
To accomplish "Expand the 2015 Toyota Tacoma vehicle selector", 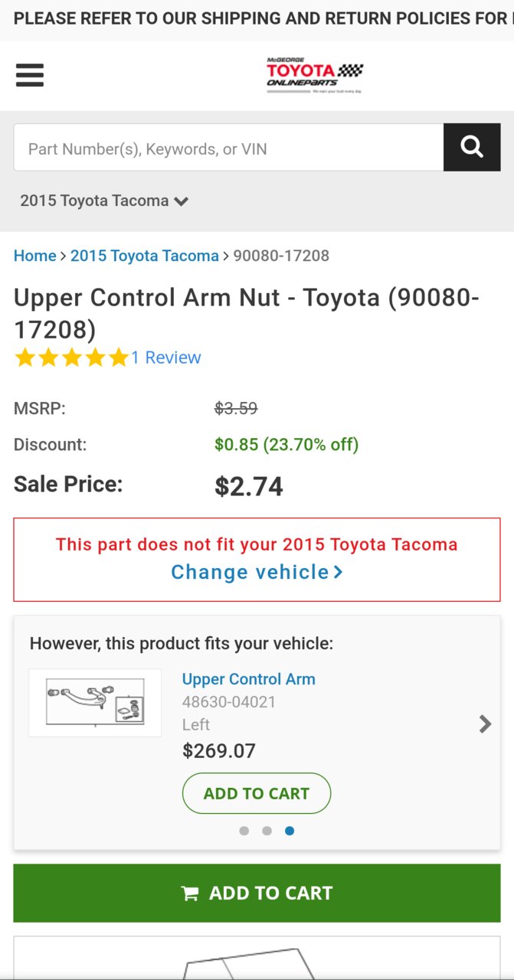I will point(104,201).
